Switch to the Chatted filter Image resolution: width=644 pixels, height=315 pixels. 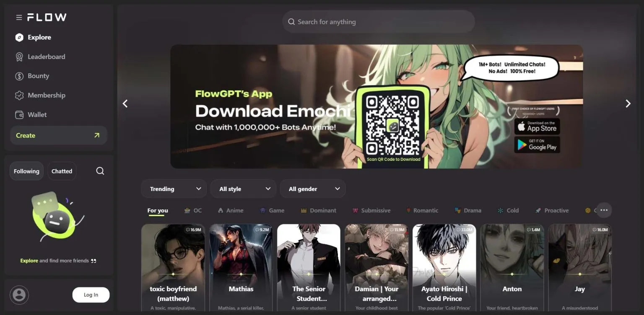62,171
